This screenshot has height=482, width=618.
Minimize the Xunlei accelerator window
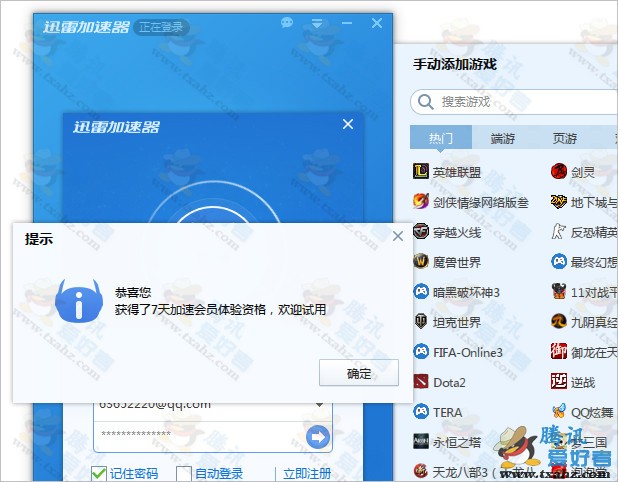[x=347, y=23]
